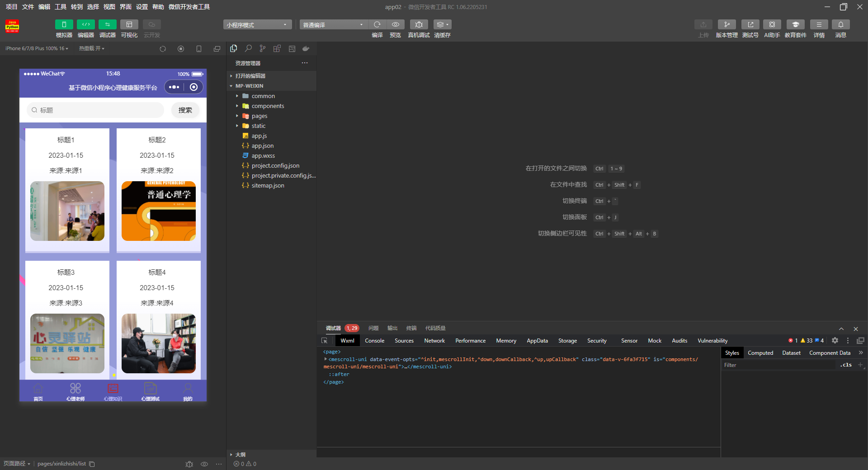Open the 教育套件 education kit icon
Screen dimensions: 868x470
pos(795,24)
